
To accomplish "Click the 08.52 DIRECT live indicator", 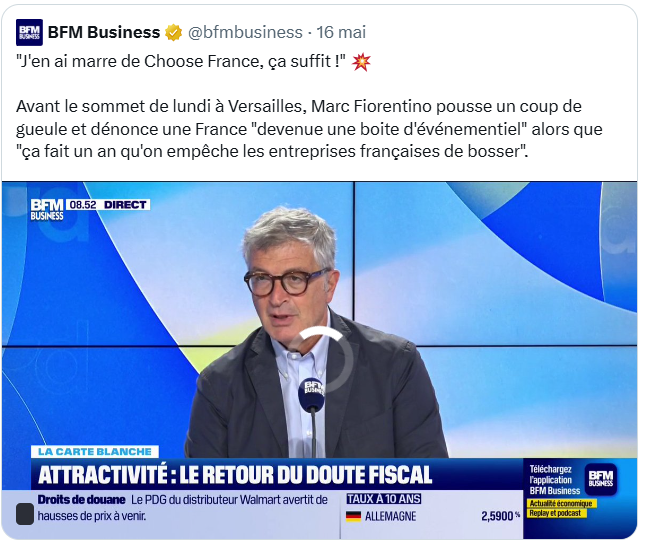I will click(x=108, y=205).
